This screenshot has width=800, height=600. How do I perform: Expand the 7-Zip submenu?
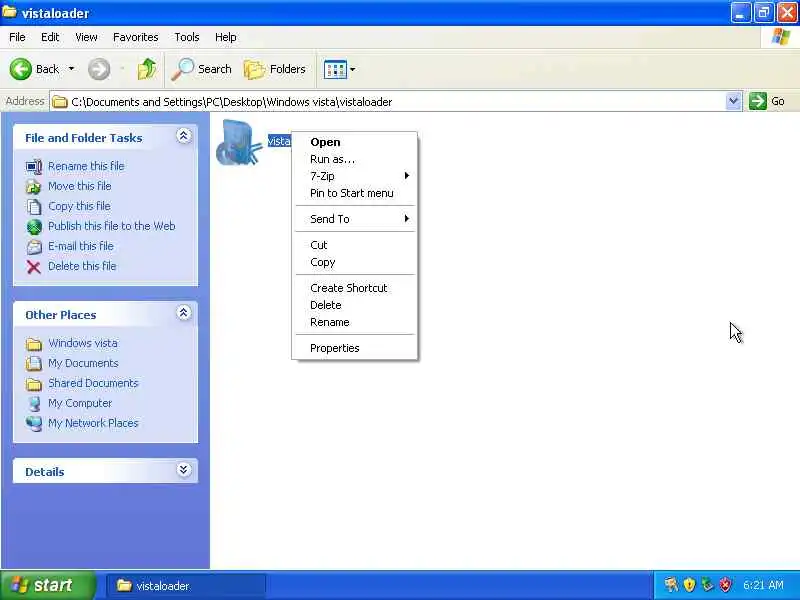pos(355,176)
